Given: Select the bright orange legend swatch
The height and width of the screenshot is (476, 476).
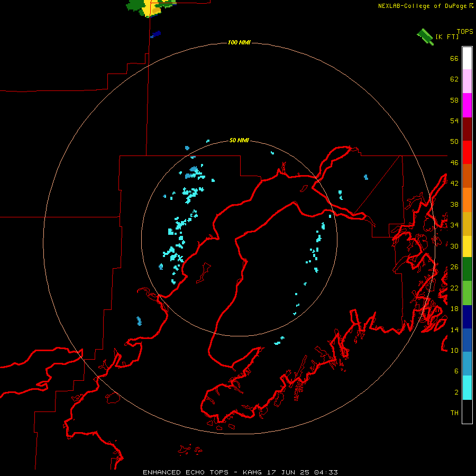Looking at the screenshot, I should pos(467,200).
